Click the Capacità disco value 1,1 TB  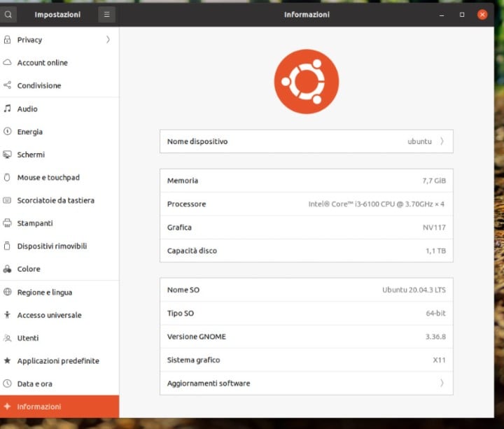pos(435,251)
